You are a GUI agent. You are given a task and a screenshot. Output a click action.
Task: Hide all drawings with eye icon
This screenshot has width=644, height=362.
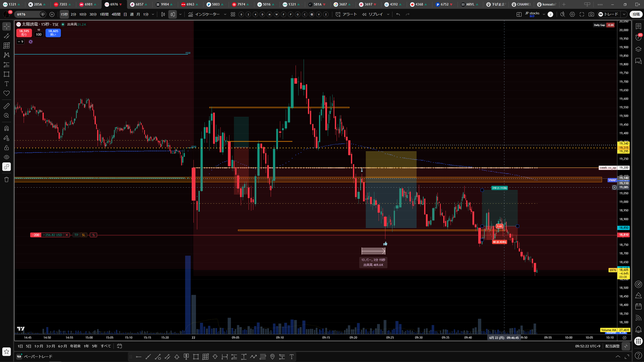(7, 157)
